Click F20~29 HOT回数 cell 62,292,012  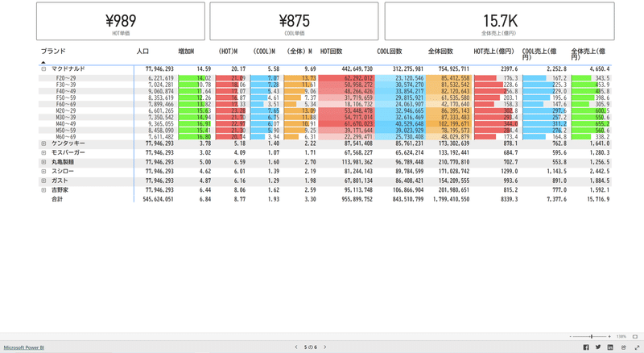click(x=346, y=78)
